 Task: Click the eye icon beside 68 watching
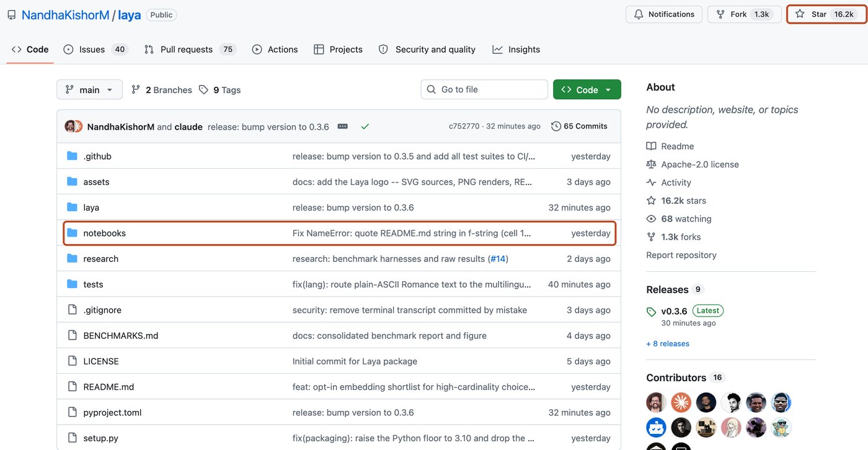(651, 218)
